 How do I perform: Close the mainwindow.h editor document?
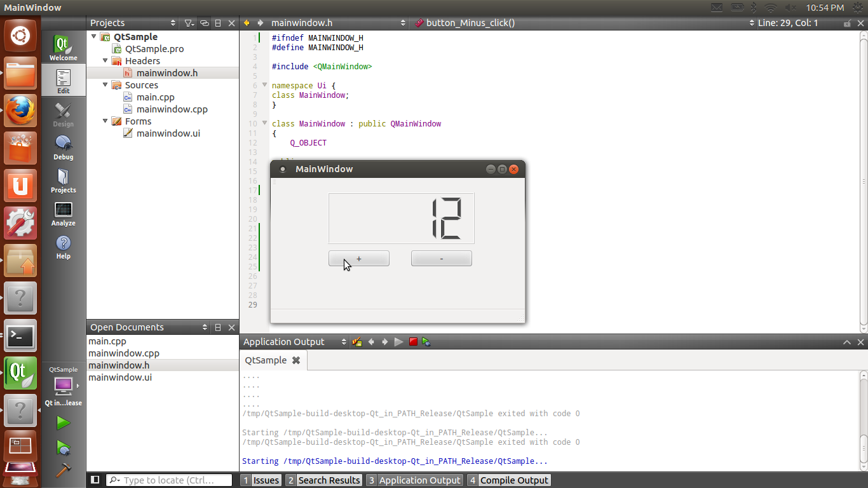pyautogui.click(x=860, y=23)
